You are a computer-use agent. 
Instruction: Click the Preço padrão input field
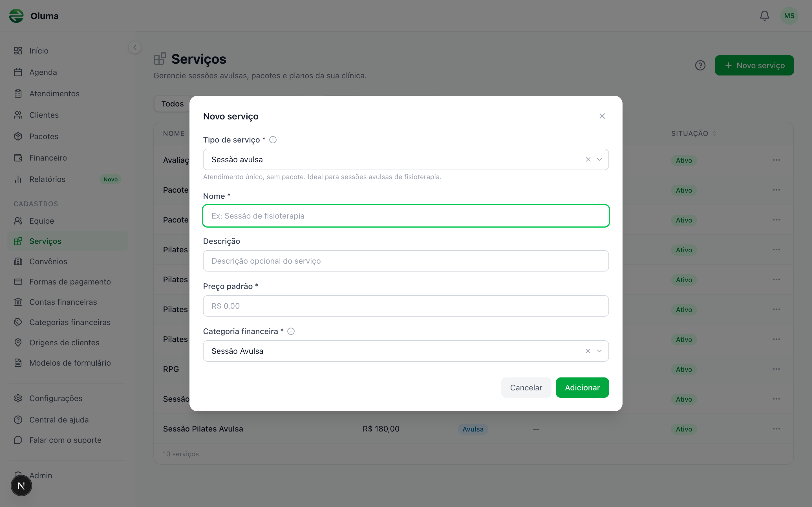pyautogui.click(x=406, y=306)
